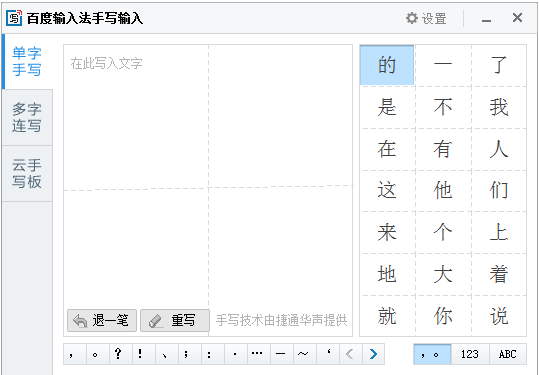Insert the exclamation mark key
Screen dimensions: 539x375
point(144,354)
